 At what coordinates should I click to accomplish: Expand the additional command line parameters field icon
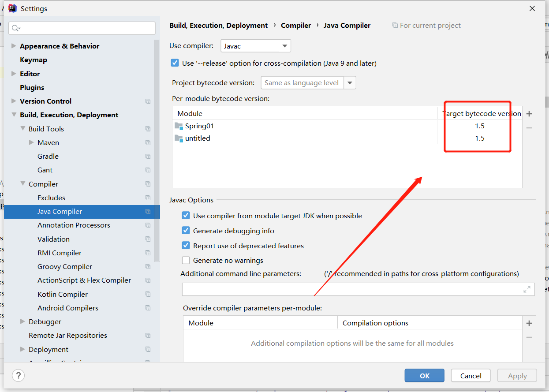click(x=527, y=289)
